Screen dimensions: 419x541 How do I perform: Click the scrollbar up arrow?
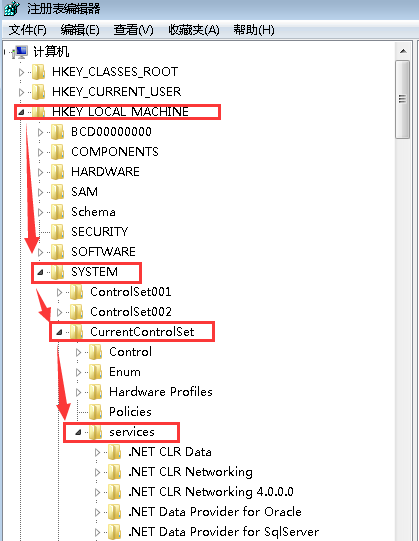pyautogui.click(x=403, y=51)
